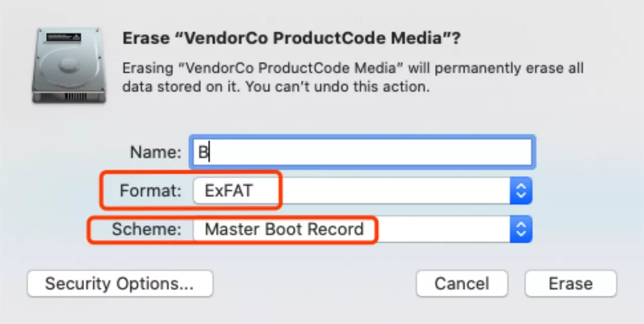Click the hard drive disk icon
644x324 pixels.
point(69,66)
